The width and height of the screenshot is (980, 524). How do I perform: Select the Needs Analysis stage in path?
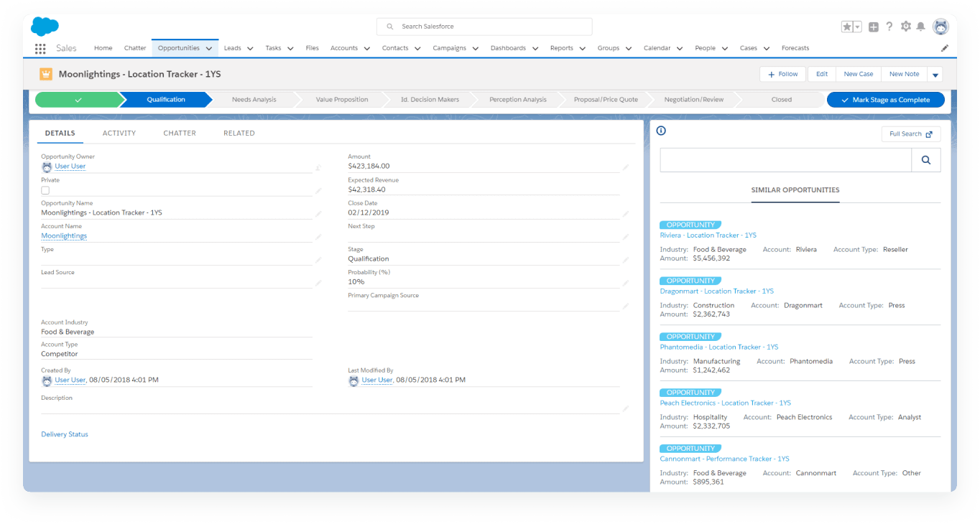254,100
